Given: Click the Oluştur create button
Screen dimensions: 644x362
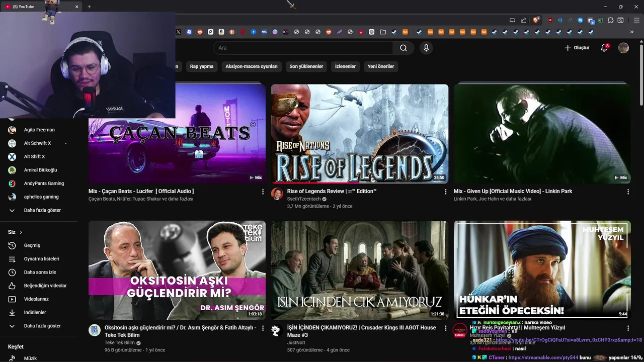Looking at the screenshot, I should pyautogui.click(x=577, y=48).
